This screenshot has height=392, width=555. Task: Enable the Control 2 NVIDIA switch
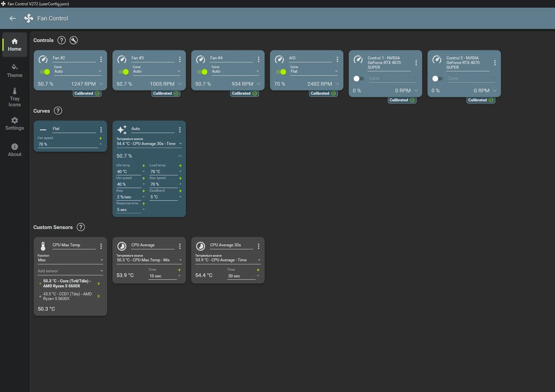[x=437, y=79]
